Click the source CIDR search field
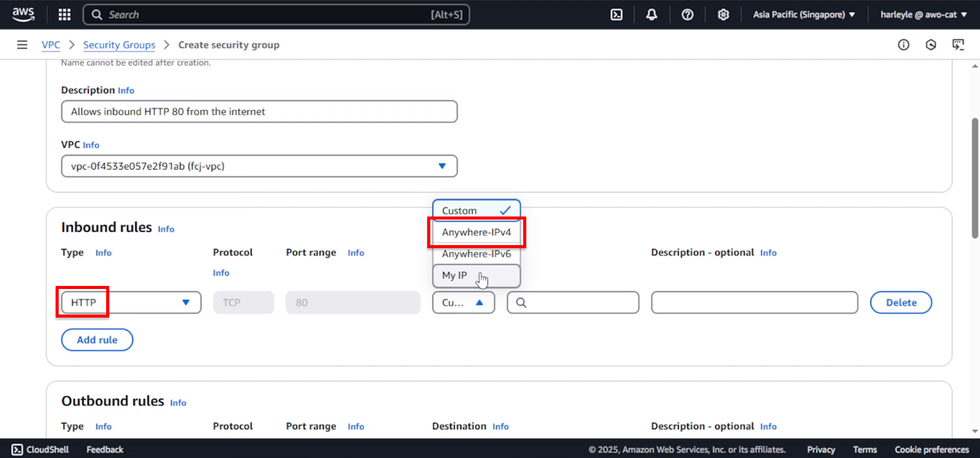Viewport: 980px width, 458px height. (x=573, y=303)
